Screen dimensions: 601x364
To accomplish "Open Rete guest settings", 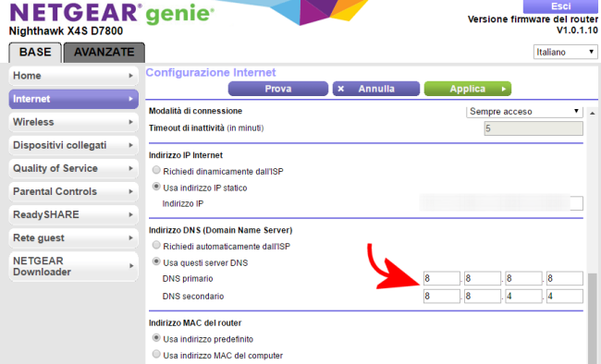I will click(x=74, y=238).
